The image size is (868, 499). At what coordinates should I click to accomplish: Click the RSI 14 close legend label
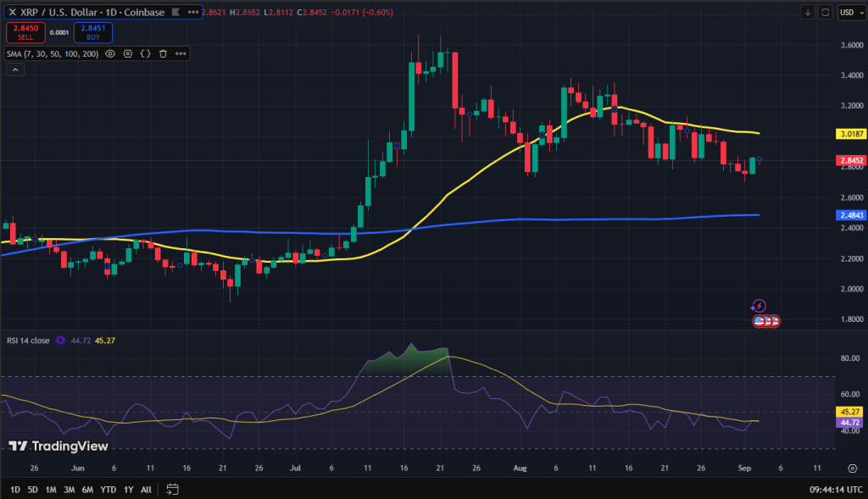tap(28, 341)
